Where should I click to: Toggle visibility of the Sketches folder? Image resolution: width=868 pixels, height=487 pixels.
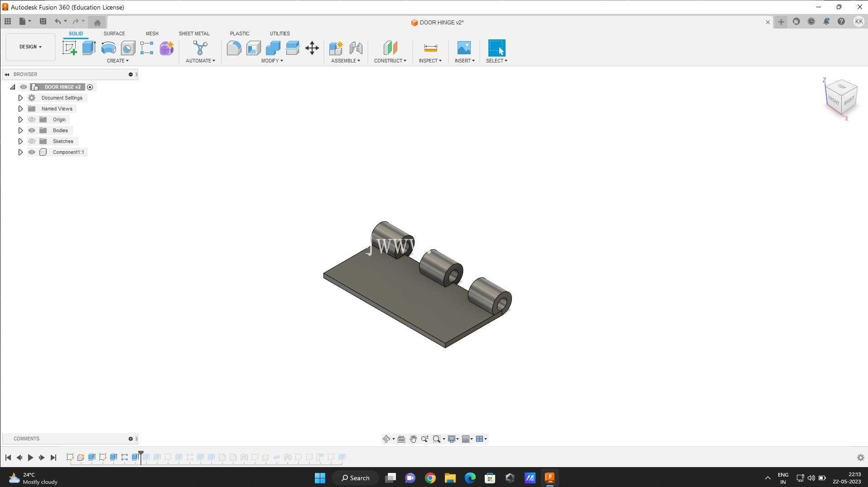(32, 141)
